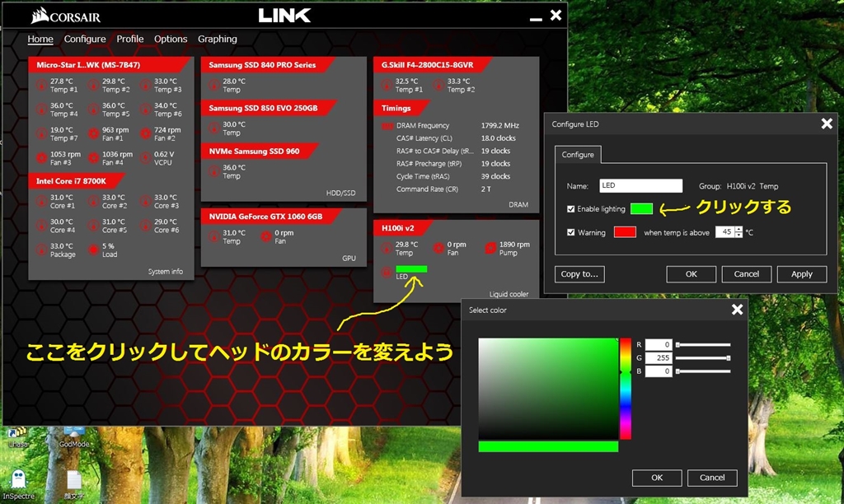Click the green preview bar in Select color
Image resolution: width=844 pixels, height=504 pixels.
(548, 446)
